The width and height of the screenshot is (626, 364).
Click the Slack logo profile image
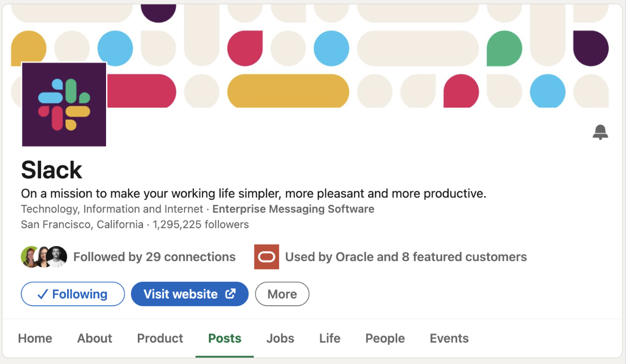pyautogui.click(x=64, y=105)
